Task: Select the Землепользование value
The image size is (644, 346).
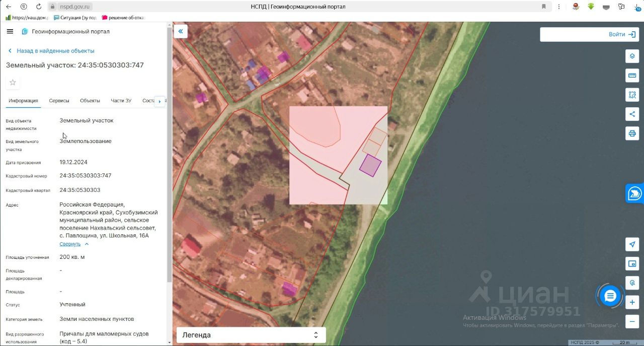Action: 86,141
